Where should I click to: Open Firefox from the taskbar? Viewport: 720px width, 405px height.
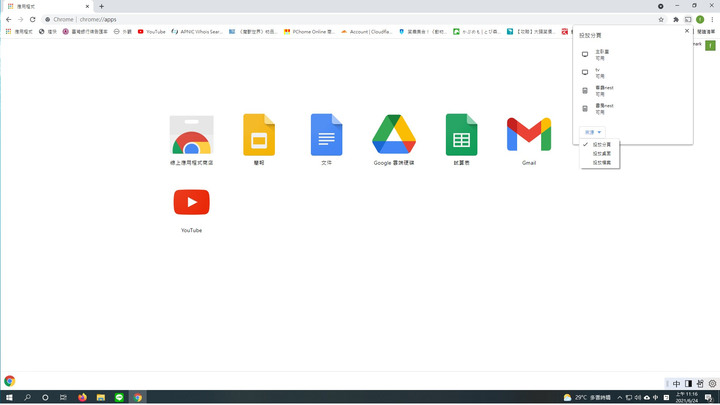[82, 397]
